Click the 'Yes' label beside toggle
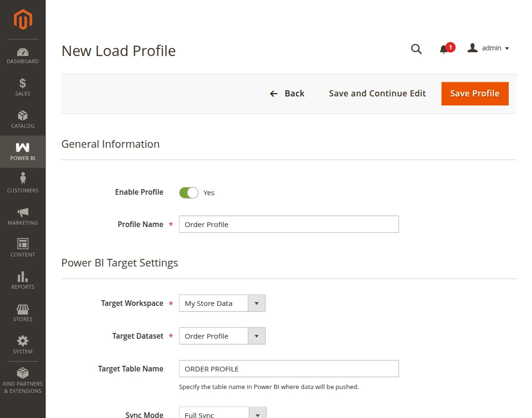The image size is (532, 418). (x=209, y=193)
